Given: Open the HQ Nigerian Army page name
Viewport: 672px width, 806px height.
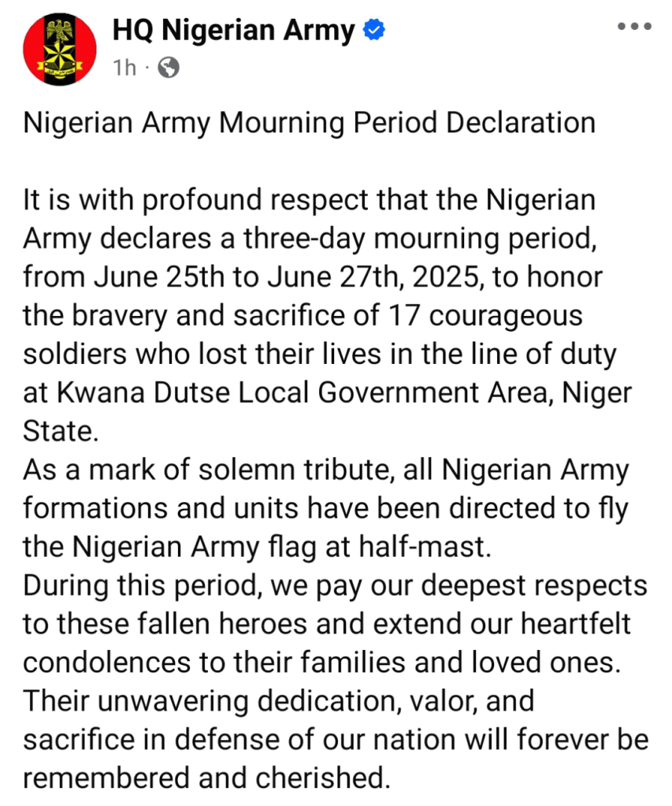Looking at the screenshot, I should click(233, 31).
